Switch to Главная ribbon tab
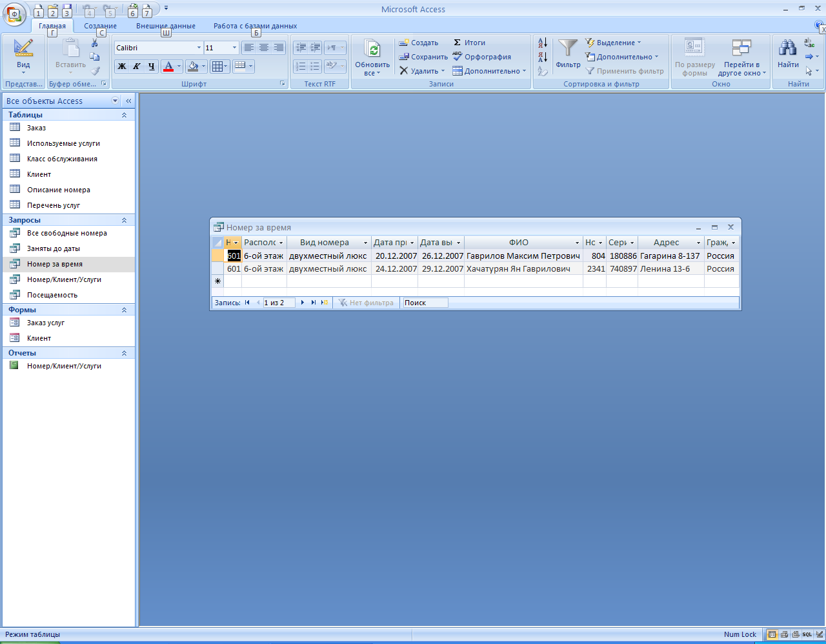This screenshot has width=826, height=644. click(x=52, y=26)
